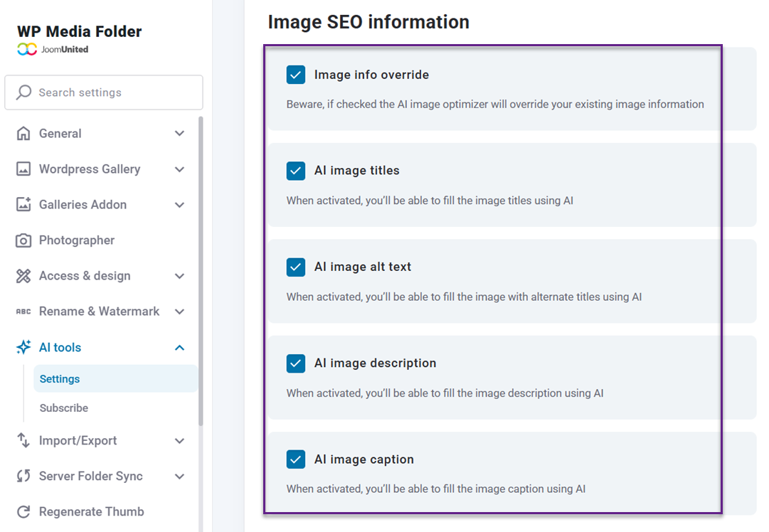Select the General settings icon
The image size is (769, 532).
tap(23, 133)
